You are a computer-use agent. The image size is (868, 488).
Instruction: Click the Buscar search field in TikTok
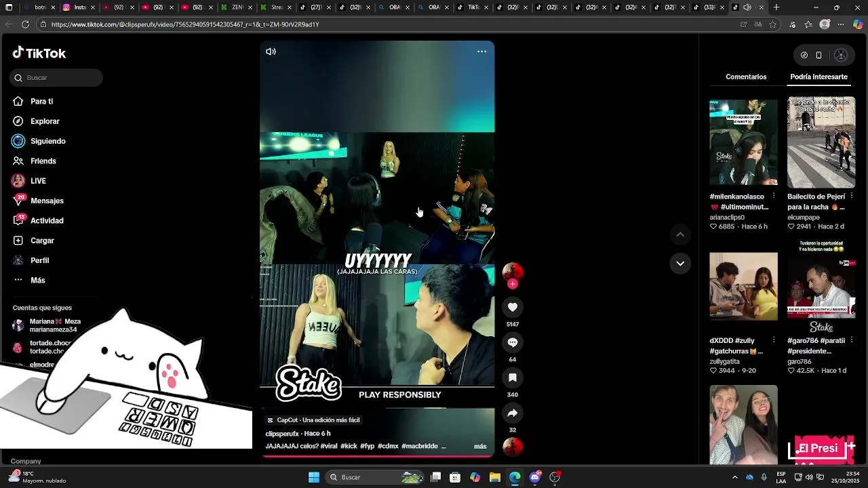point(56,78)
